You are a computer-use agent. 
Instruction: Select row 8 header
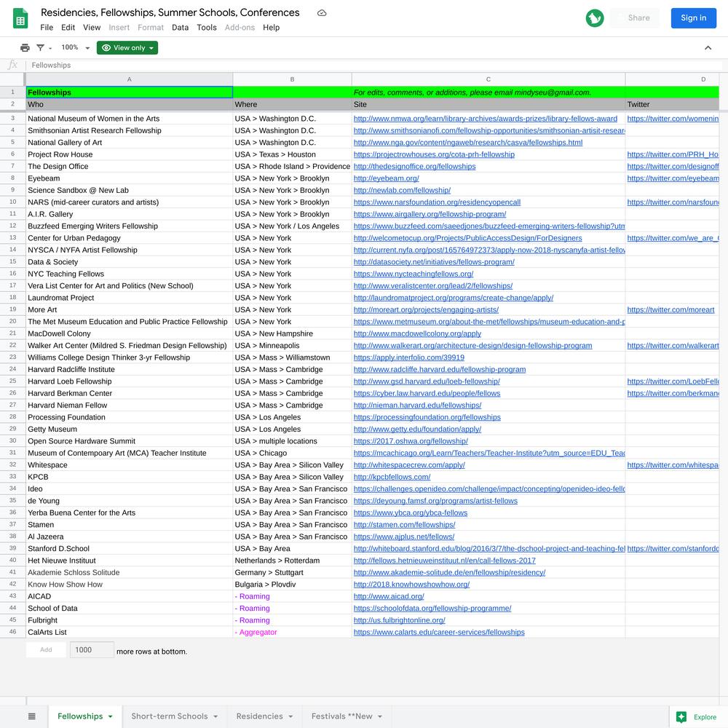point(12,178)
